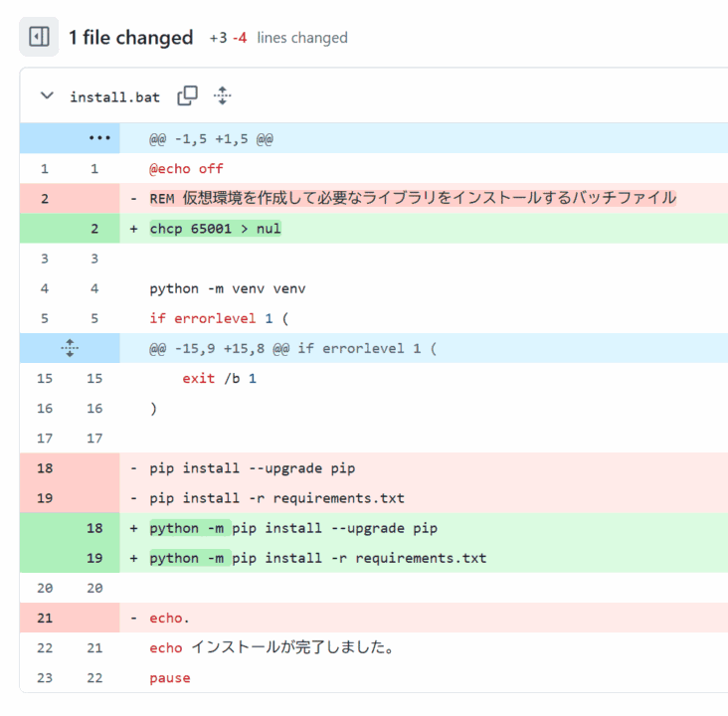Select the '@@ -1,5 +1,5 @@' hunk header
728x716 pixels.
point(211,139)
